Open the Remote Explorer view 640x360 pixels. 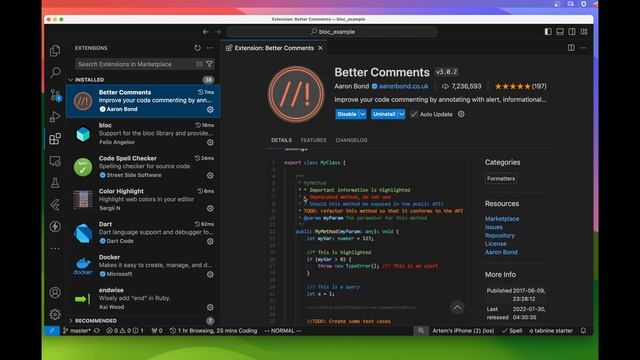click(x=55, y=161)
